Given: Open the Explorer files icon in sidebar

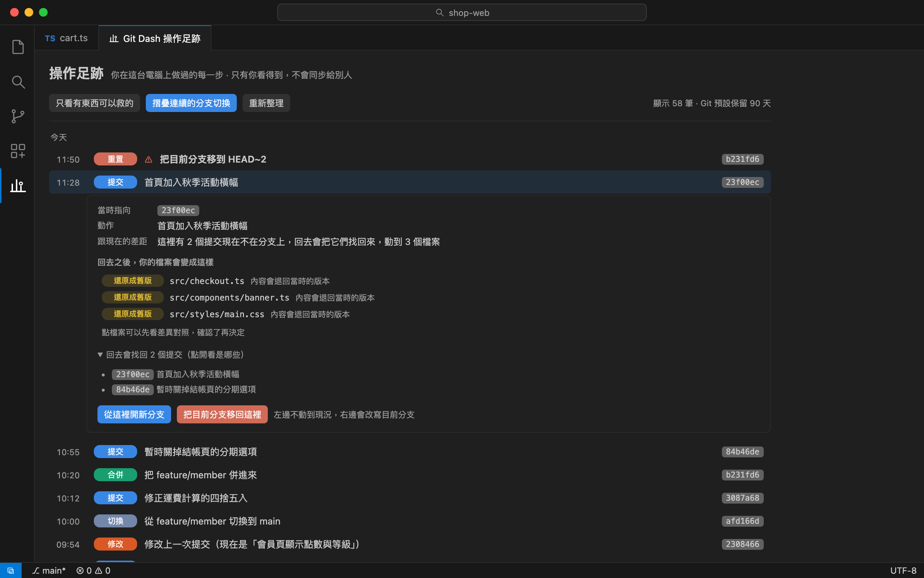Looking at the screenshot, I should (18, 47).
